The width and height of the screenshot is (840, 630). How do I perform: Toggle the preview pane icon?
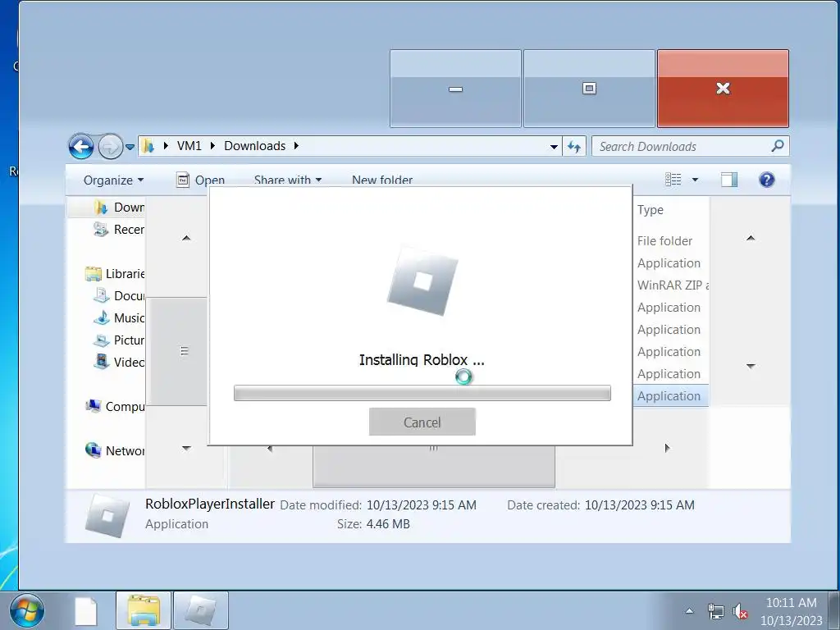pos(729,180)
